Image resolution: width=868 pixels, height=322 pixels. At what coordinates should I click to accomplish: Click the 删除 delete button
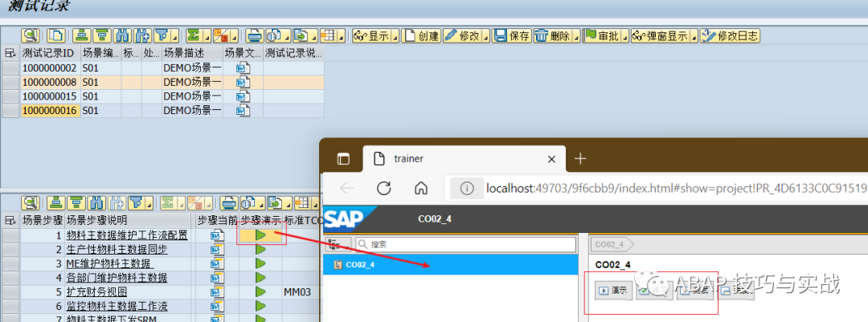coord(553,36)
